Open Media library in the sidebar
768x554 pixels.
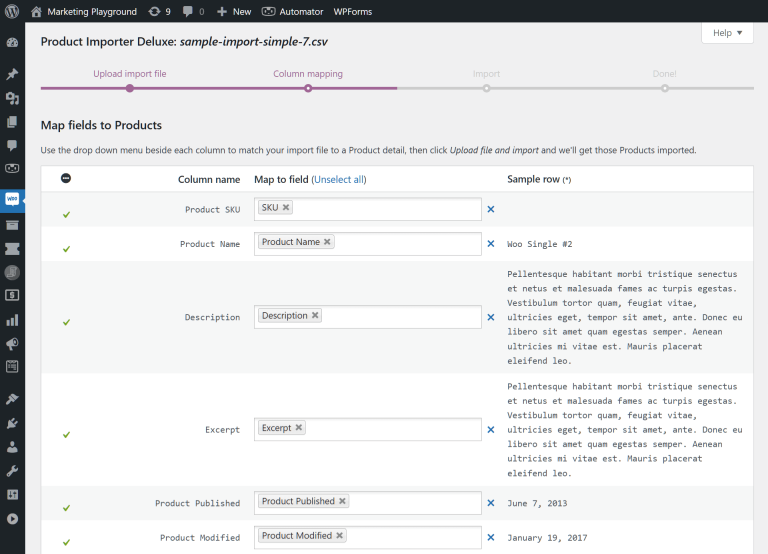pos(12,98)
